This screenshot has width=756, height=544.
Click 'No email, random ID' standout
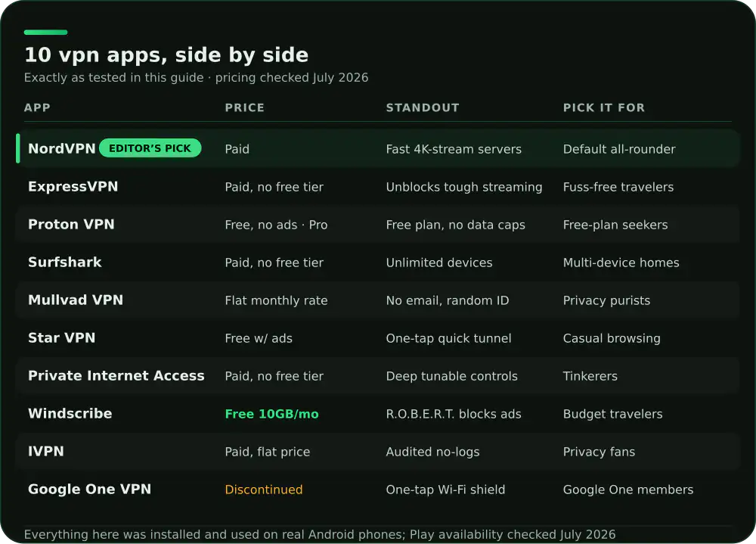[x=448, y=300]
